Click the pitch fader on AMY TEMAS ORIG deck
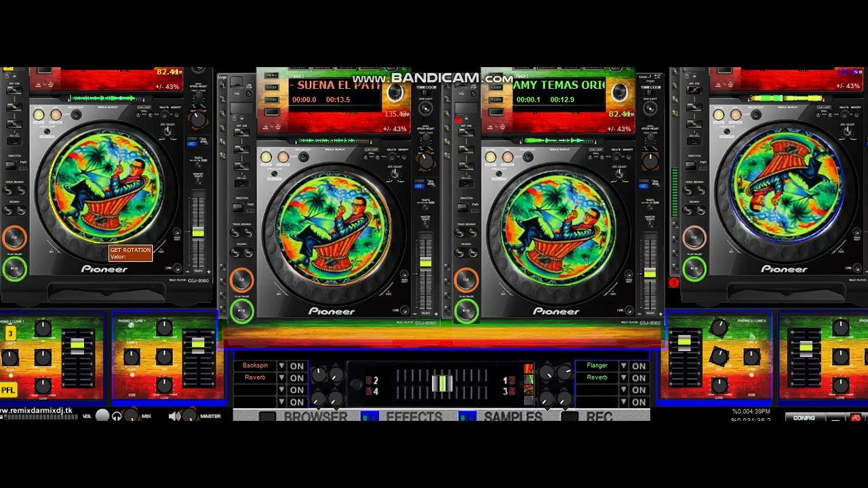The height and width of the screenshot is (488, 868). pyautogui.click(x=650, y=273)
